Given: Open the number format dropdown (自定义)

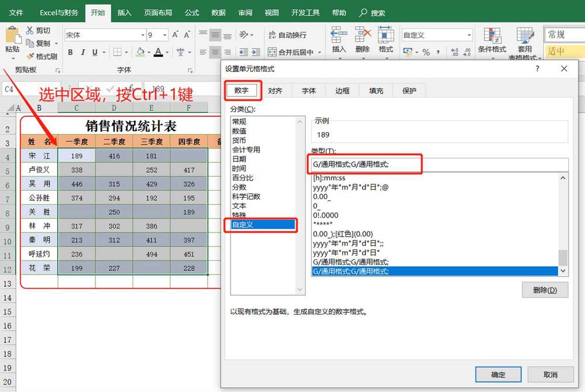Looking at the screenshot, I should click(x=469, y=35).
